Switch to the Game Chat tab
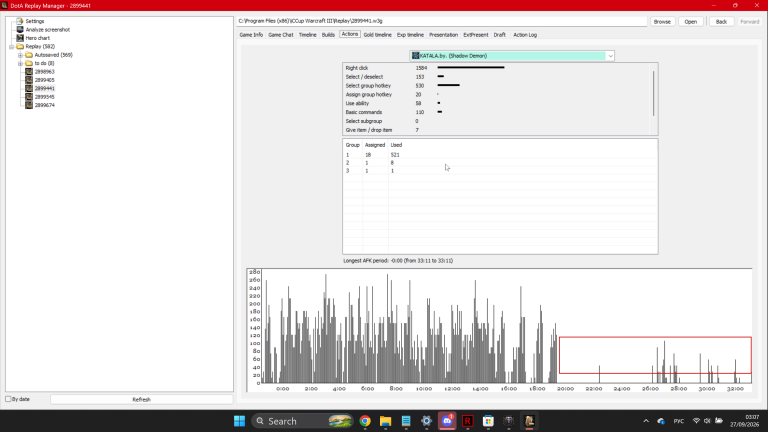 [x=281, y=35]
